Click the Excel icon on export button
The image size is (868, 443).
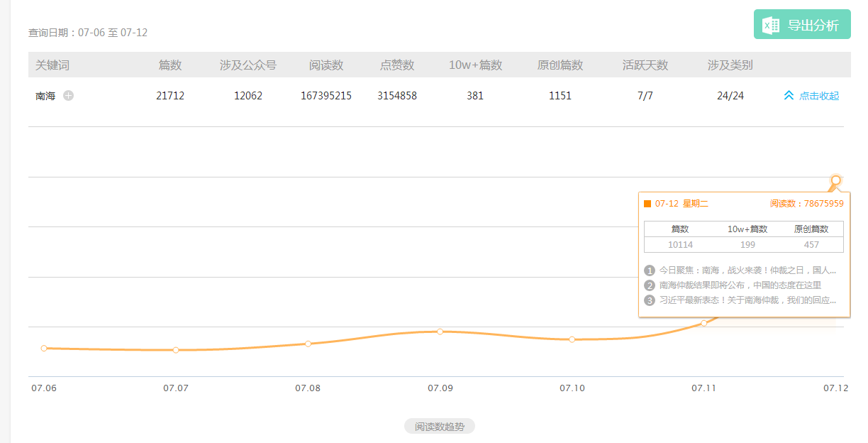coord(771,26)
